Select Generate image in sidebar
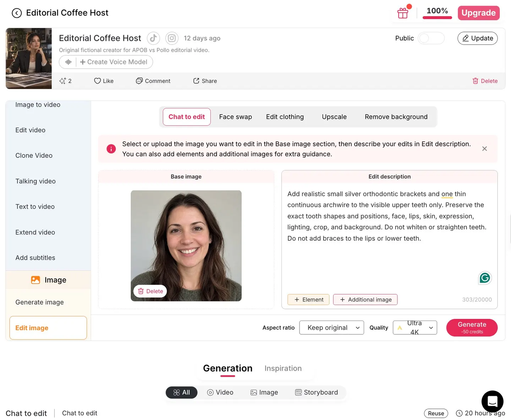The image size is (511, 420). [40, 302]
